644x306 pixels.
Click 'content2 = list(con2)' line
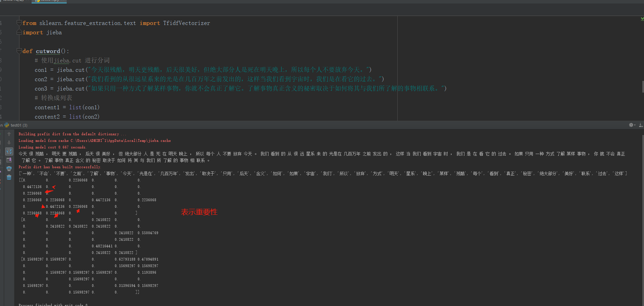tap(67, 117)
